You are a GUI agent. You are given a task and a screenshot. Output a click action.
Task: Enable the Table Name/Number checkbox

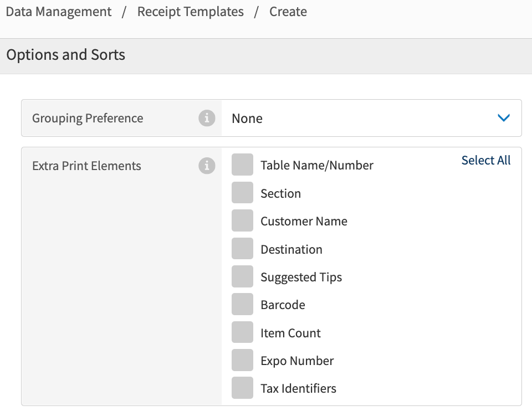click(x=242, y=165)
